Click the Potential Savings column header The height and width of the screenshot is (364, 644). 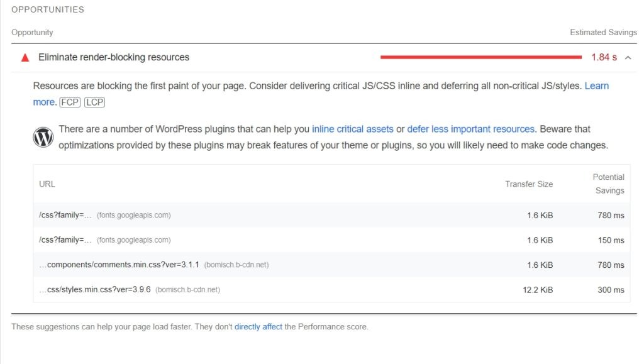click(x=608, y=184)
